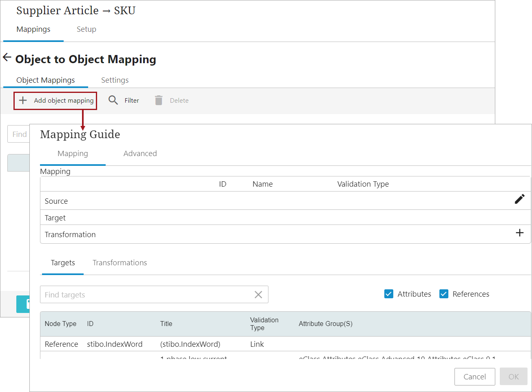The image size is (532, 392).
Task: Click the plus icon in Transformation row
Action: (519, 233)
